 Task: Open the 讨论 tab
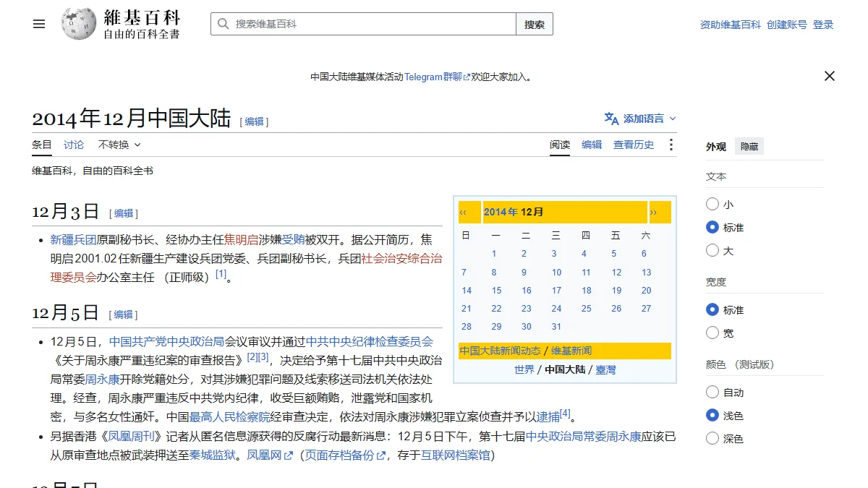74,145
